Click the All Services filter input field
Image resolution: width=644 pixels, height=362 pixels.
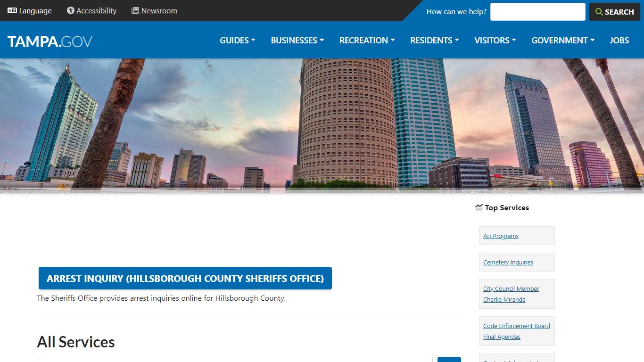click(235, 359)
